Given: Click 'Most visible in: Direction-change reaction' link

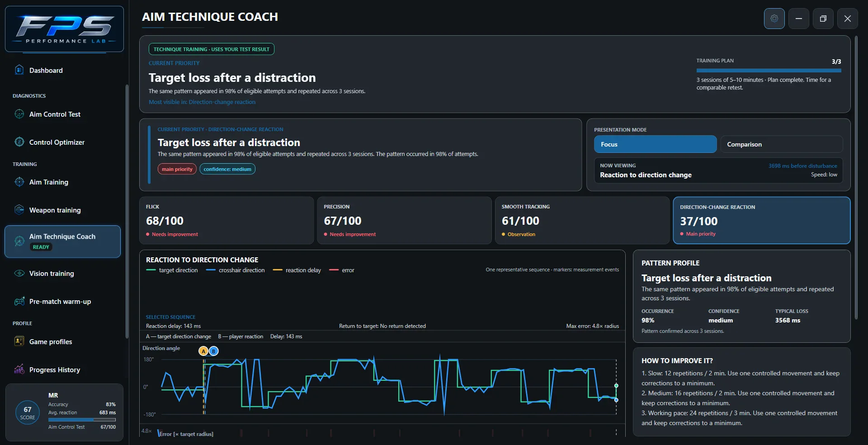Looking at the screenshot, I should pos(202,102).
